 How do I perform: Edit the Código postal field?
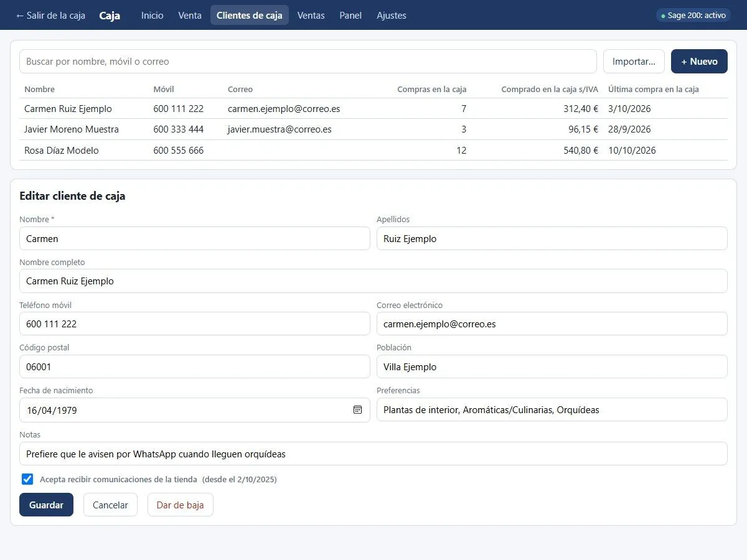coord(195,366)
